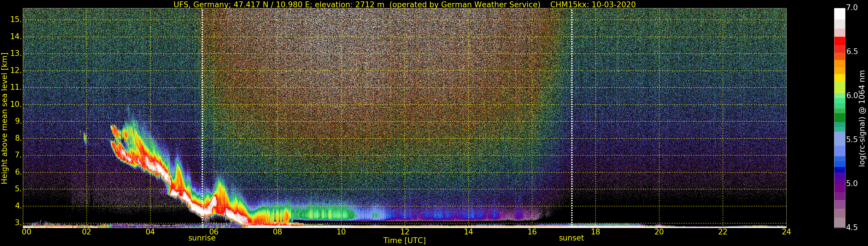Image resolution: width=868 pixels, height=246 pixels.
Task: Click the log(rc-signal) @ 1064 nm label
Action: (862, 118)
